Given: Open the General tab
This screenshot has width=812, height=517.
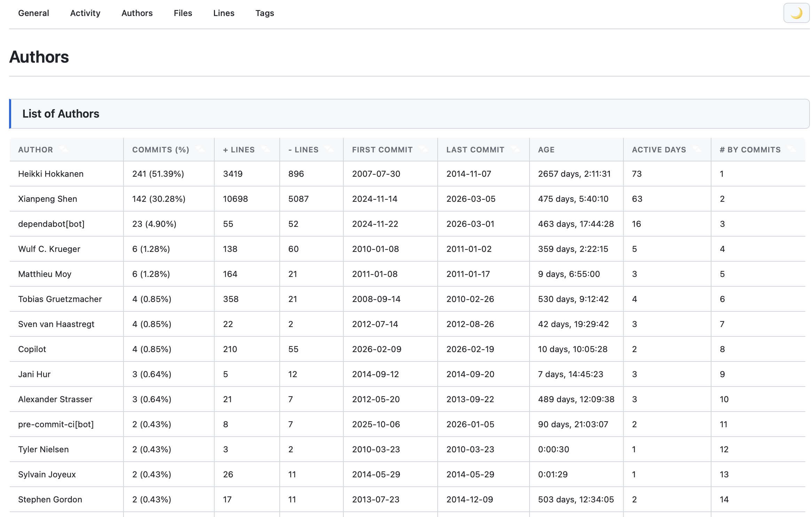Looking at the screenshot, I should pyautogui.click(x=33, y=13).
